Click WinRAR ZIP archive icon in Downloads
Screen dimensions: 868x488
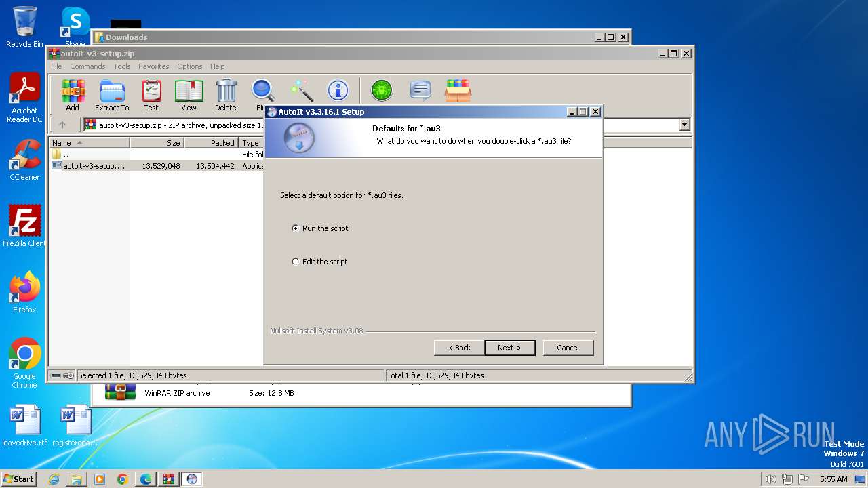pos(120,392)
